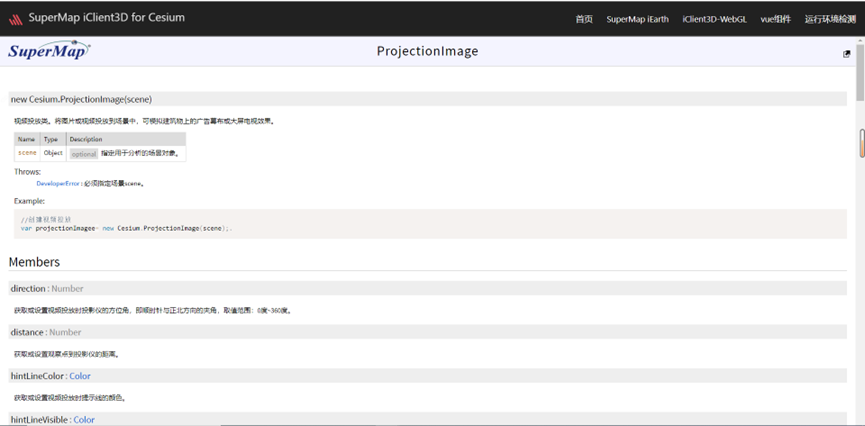The height and width of the screenshot is (426, 865).
Task: Click the hintLineColor member name
Action: [38, 376]
